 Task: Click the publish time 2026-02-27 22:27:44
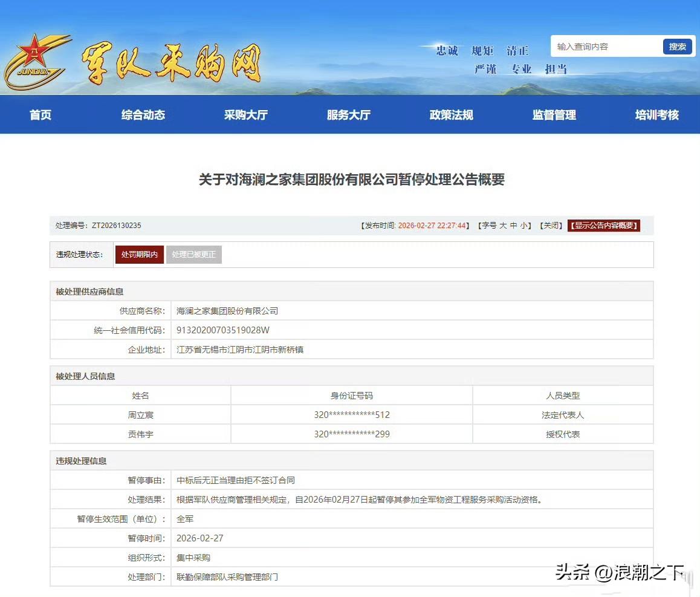pos(432,226)
